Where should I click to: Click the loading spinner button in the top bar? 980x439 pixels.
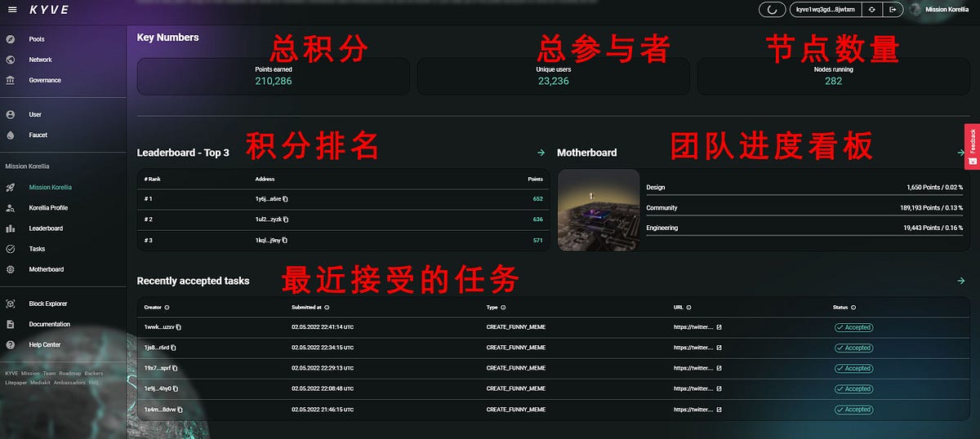click(772, 10)
